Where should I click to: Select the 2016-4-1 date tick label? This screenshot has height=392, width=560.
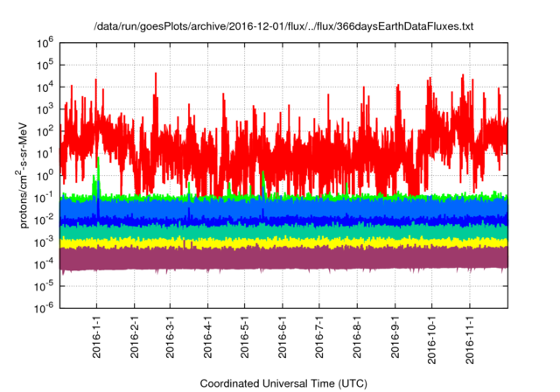point(207,336)
